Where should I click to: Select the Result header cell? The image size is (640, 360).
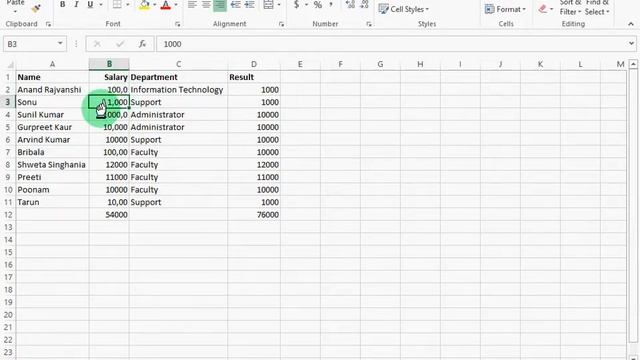(x=254, y=77)
